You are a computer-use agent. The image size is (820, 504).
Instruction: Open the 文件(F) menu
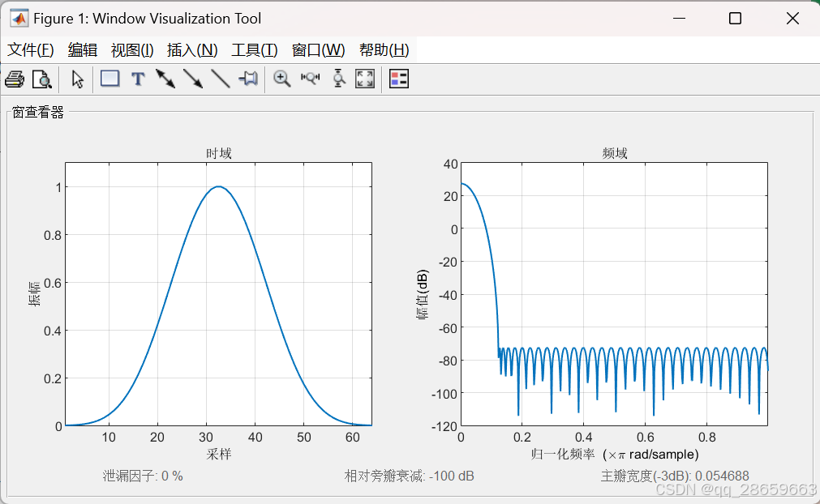tap(30, 50)
